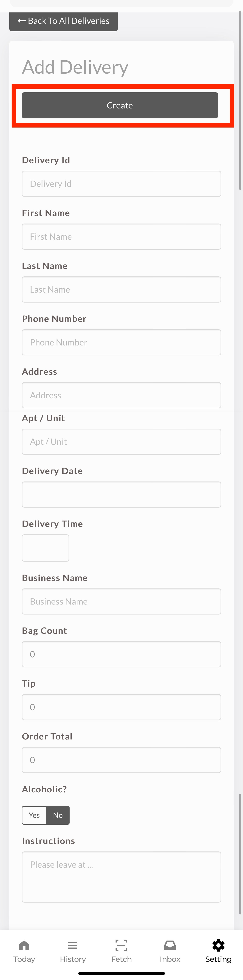Select No for Alcoholic
This screenshot has width=243, height=980.
point(58,815)
